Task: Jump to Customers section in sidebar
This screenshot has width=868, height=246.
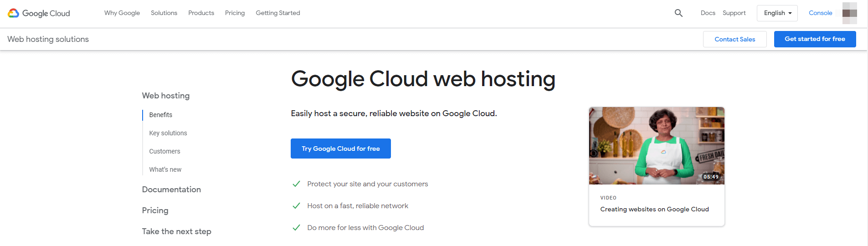Action: pos(164,151)
